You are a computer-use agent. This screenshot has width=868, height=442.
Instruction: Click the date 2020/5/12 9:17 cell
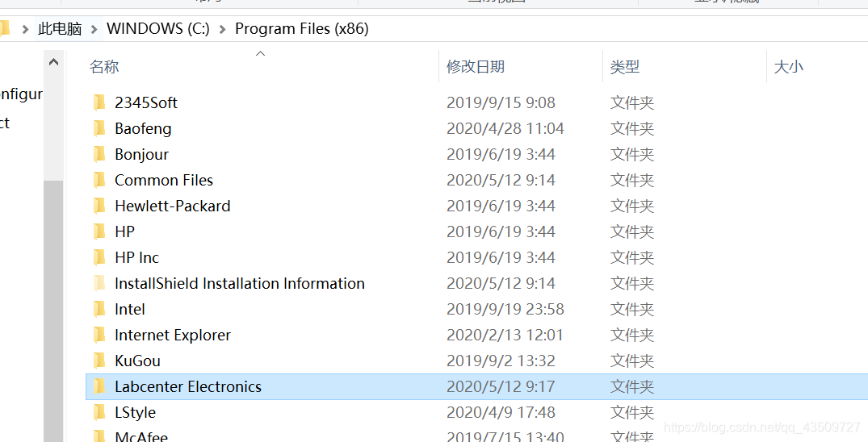tap(501, 386)
